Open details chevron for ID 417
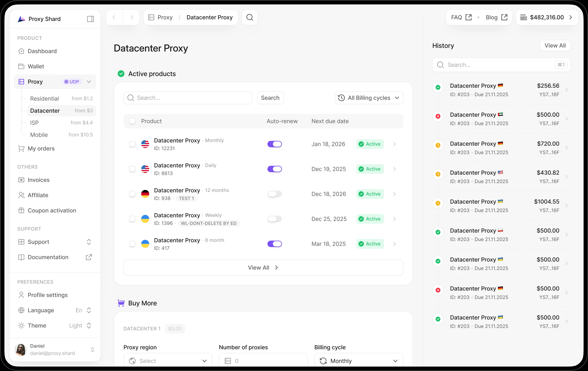Screen dimensions: 588x371 pos(394,244)
